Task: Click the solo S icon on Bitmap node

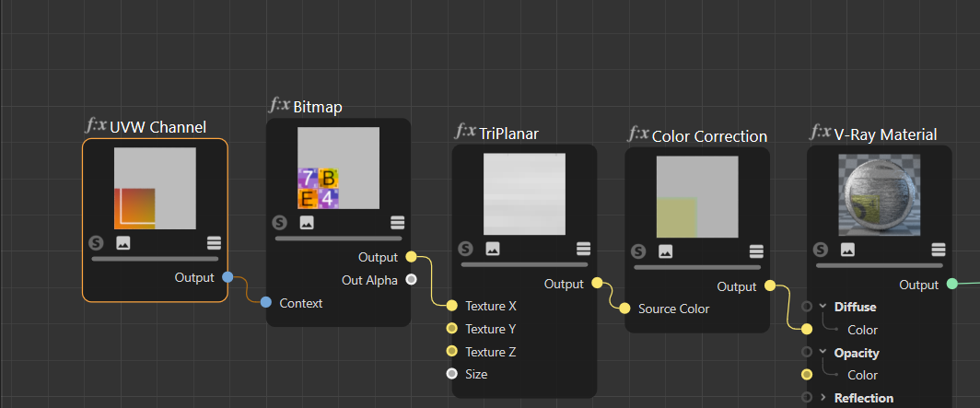Action: (x=279, y=223)
